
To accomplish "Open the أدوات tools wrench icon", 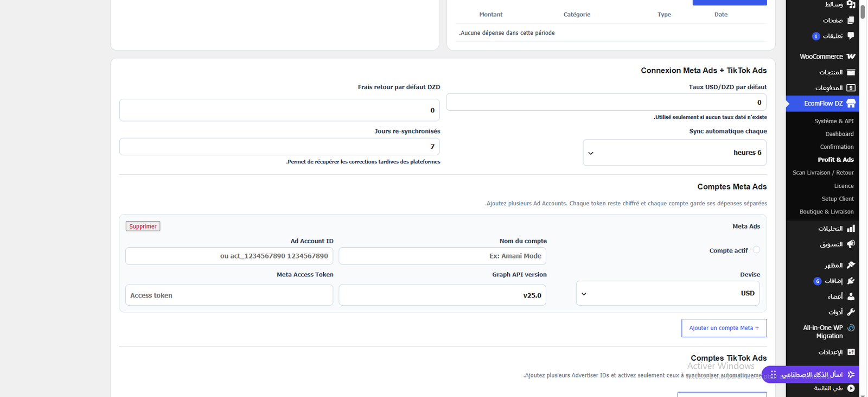I will pyautogui.click(x=851, y=312).
